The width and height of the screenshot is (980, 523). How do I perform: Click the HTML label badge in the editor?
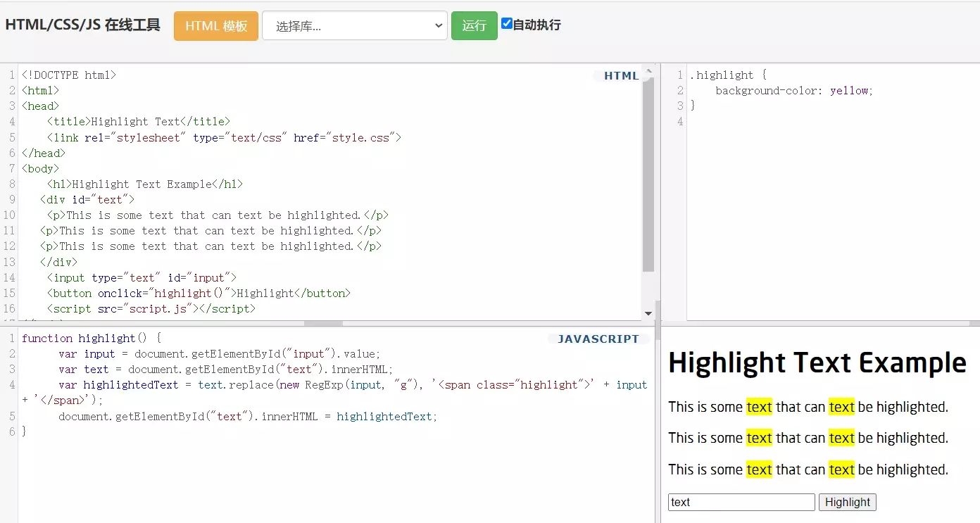click(622, 76)
